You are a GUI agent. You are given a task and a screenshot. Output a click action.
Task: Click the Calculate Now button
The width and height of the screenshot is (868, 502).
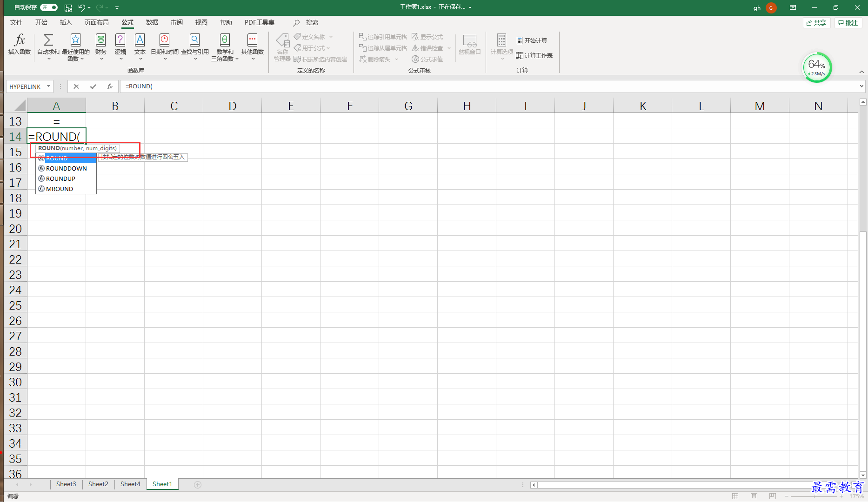[532, 40]
